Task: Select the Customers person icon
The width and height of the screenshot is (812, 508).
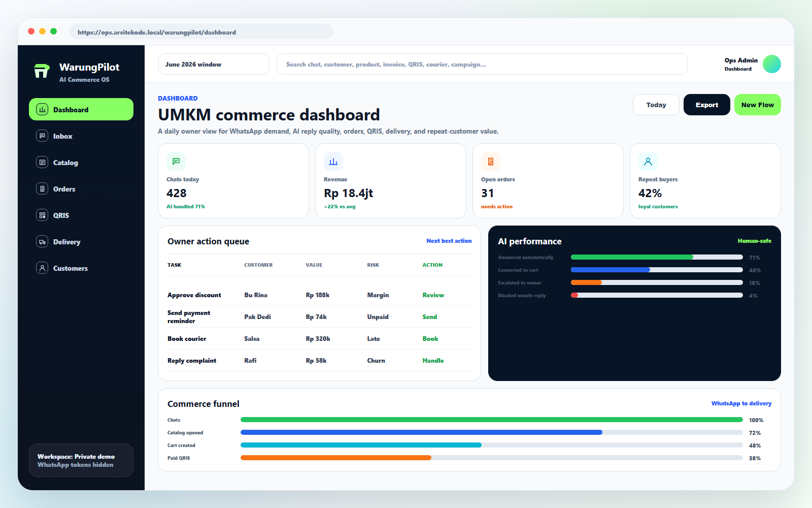Action: pyautogui.click(x=42, y=268)
